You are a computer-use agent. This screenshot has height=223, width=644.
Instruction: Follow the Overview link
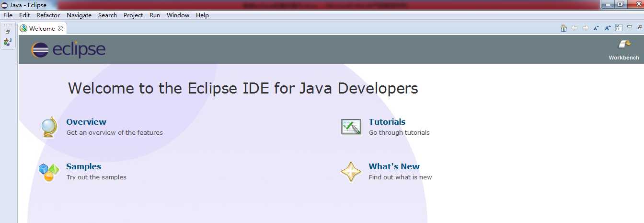click(86, 122)
